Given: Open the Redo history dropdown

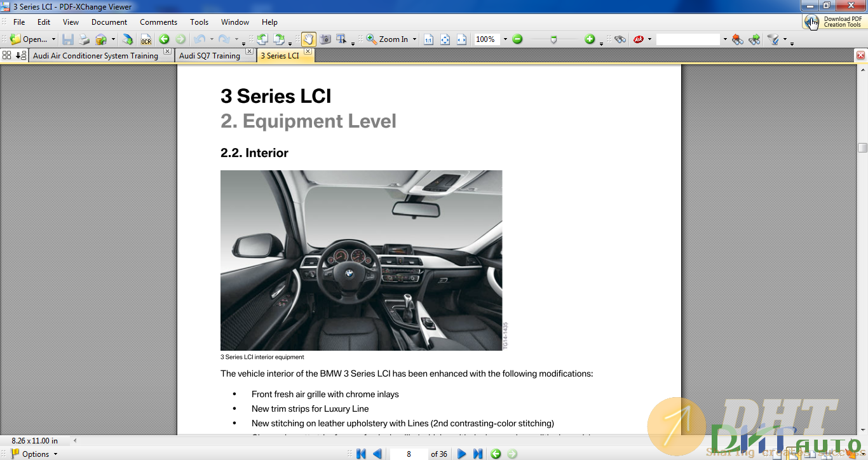Looking at the screenshot, I should (x=236, y=39).
